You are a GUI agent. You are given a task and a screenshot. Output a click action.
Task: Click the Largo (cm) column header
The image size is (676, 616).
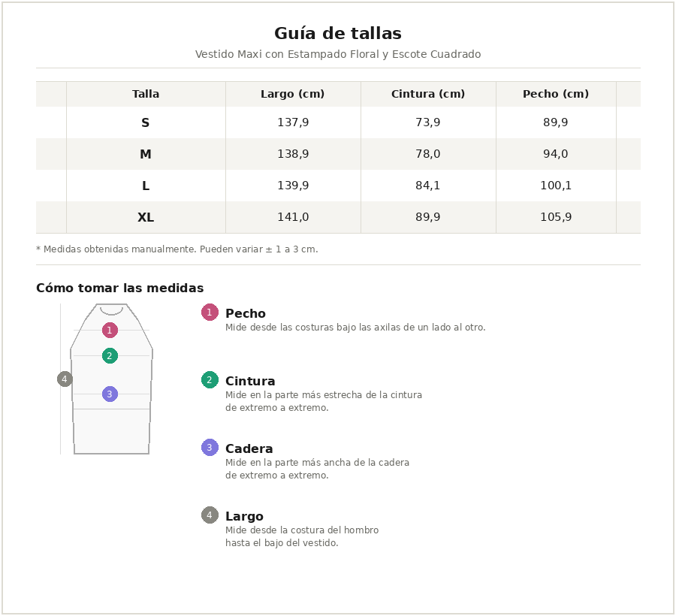[x=293, y=94]
